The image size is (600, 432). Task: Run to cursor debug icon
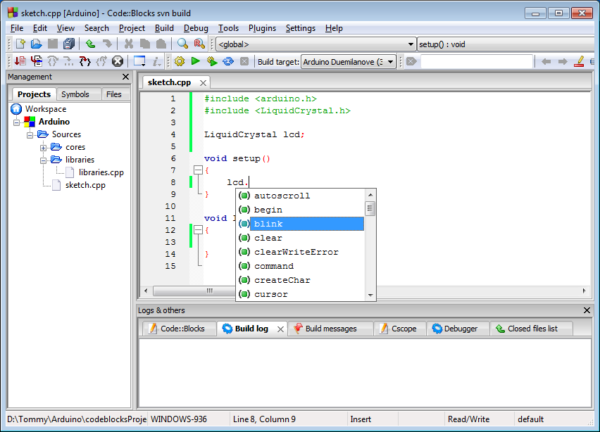[x=36, y=61]
